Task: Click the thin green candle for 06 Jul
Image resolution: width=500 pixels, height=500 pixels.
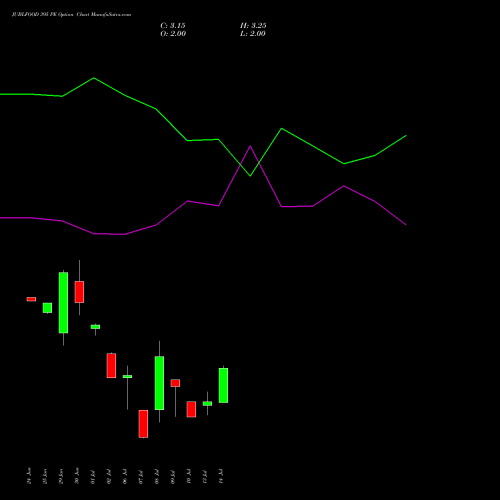Action: [127, 376]
